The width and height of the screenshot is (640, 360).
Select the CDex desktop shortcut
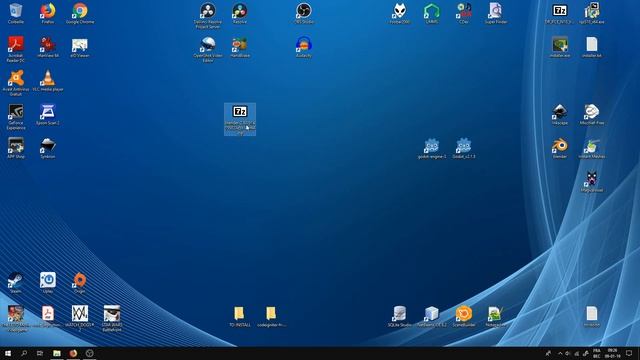tap(464, 13)
